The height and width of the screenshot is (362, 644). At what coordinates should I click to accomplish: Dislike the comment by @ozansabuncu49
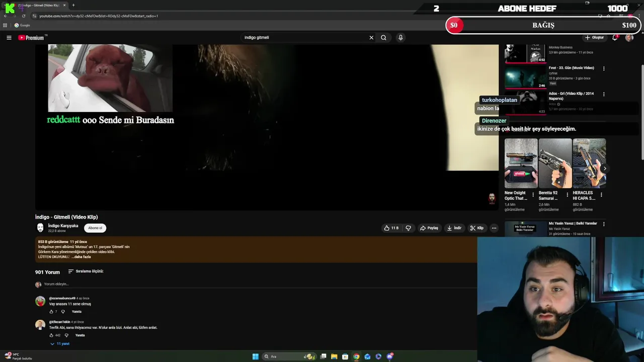coord(63,312)
